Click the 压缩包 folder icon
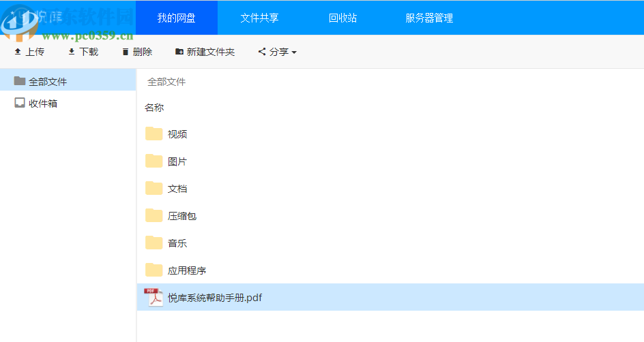This screenshot has height=342, width=644. (154, 216)
